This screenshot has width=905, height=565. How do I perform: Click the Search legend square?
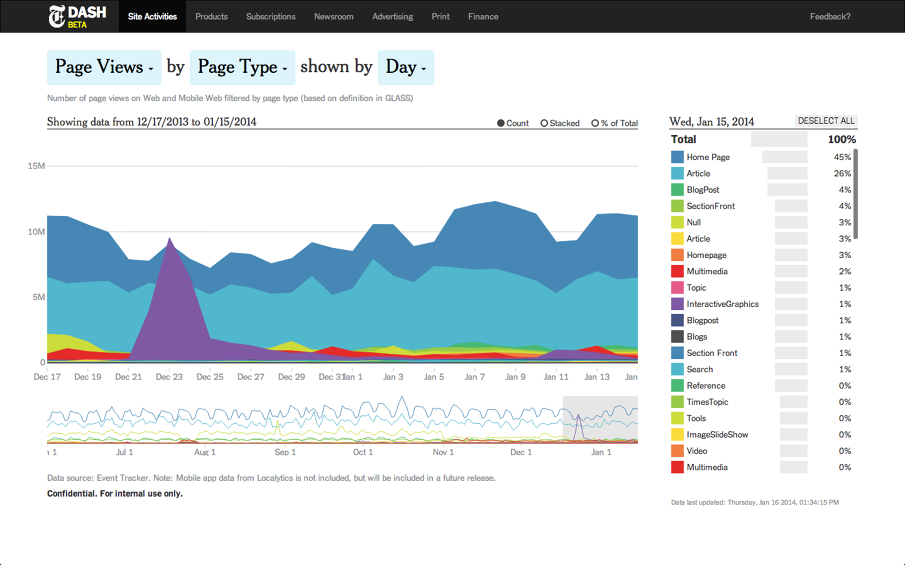pyautogui.click(x=677, y=370)
